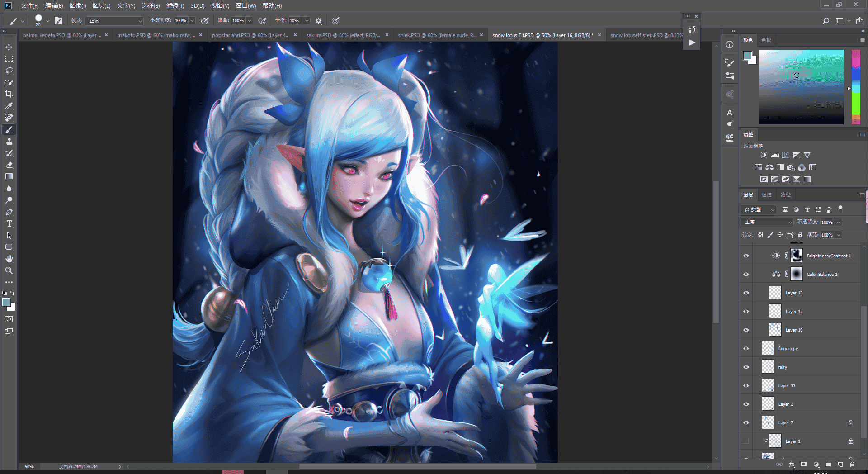Viewport: 868px width, 474px height.
Task: Hide the fairy copy layer
Action: [746, 348]
